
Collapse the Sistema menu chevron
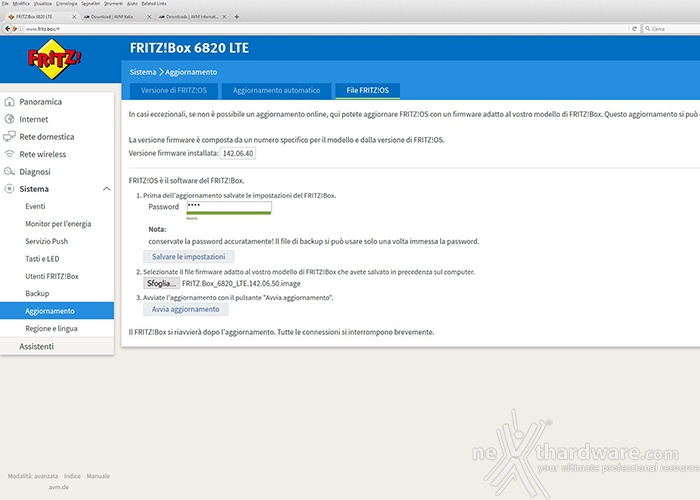(106, 189)
